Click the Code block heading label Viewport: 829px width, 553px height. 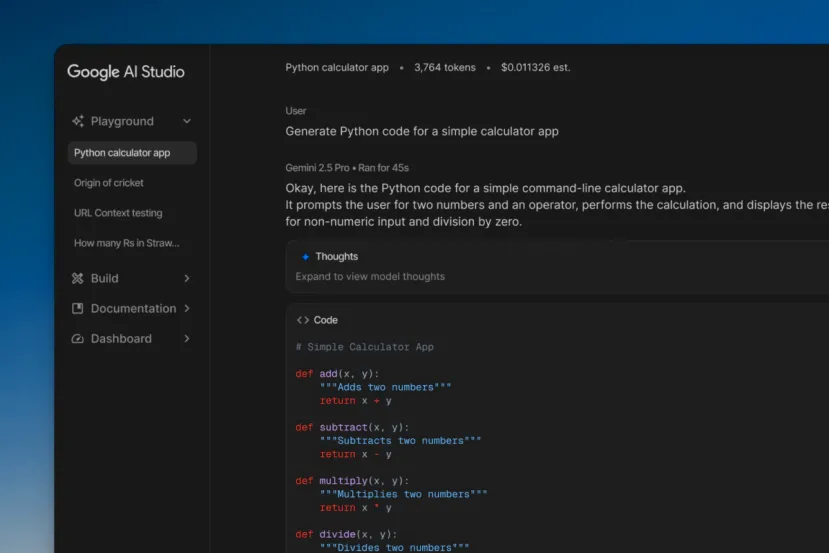[x=326, y=320]
